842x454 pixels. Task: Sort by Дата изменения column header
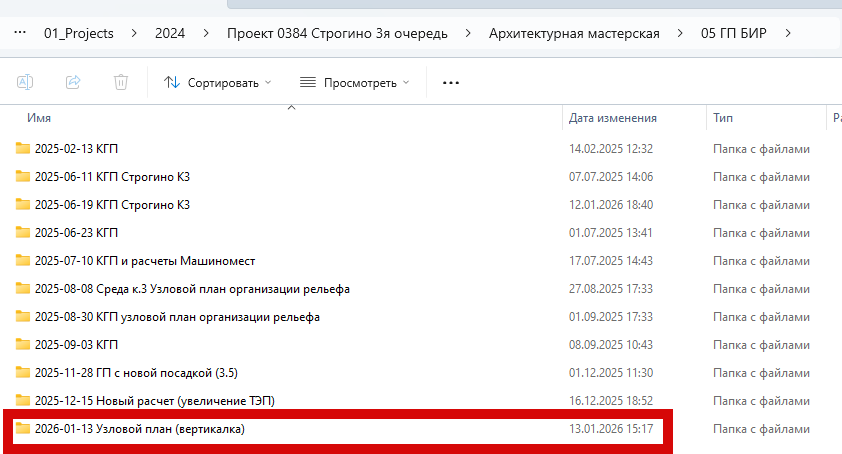pyautogui.click(x=613, y=118)
